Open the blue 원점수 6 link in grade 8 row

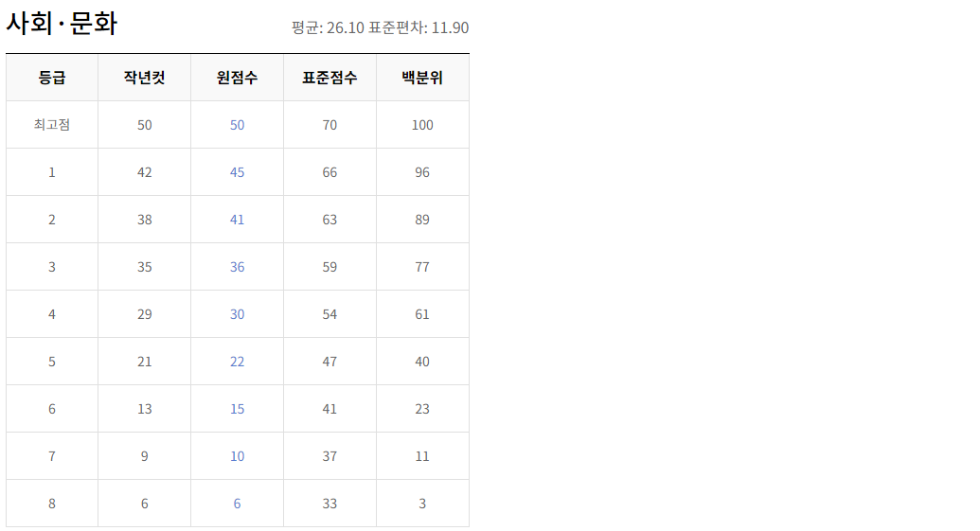(x=237, y=504)
